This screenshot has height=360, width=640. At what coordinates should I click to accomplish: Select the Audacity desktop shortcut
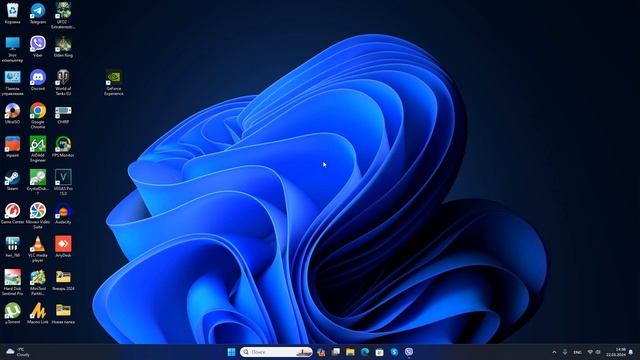tap(63, 214)
